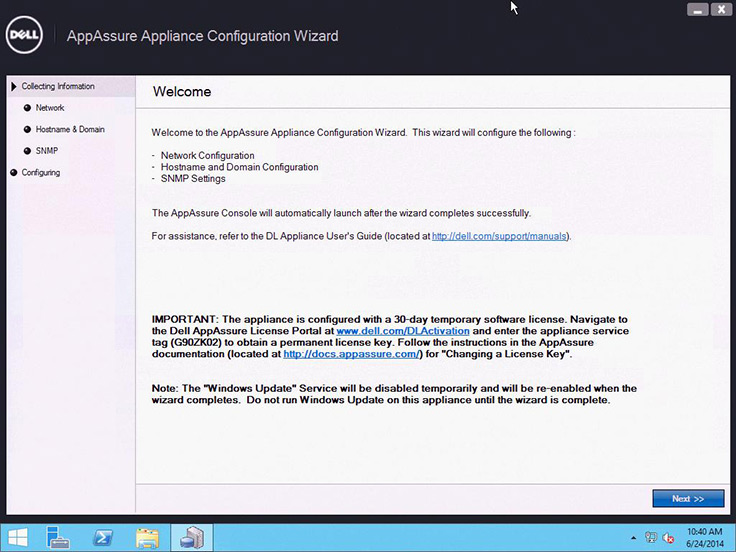This screenshot has height=552, width=736.
Task: Select the Configuring step in sidebar
Action: tap(40, 173)
